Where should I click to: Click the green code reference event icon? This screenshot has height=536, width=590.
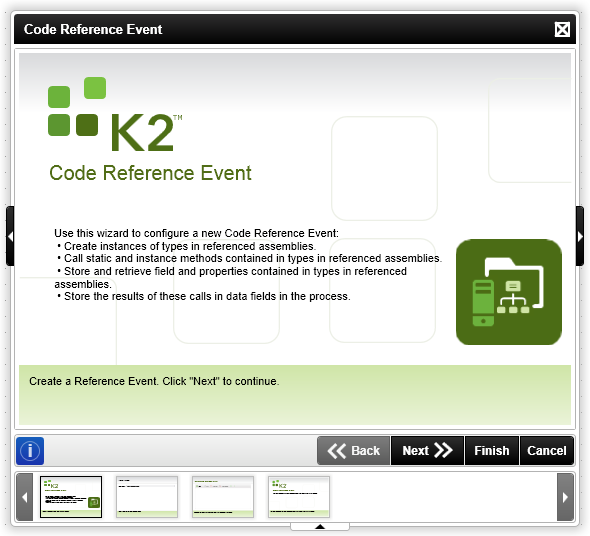coord(509,292)
